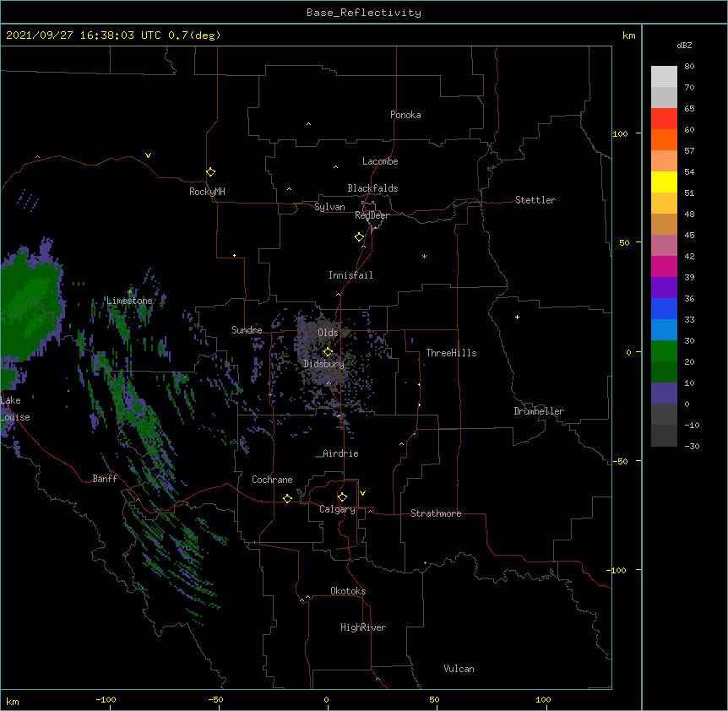This screenshot has width=728, height=711.
Task: Click the Lacombe city label
Action: click(380, 161)
